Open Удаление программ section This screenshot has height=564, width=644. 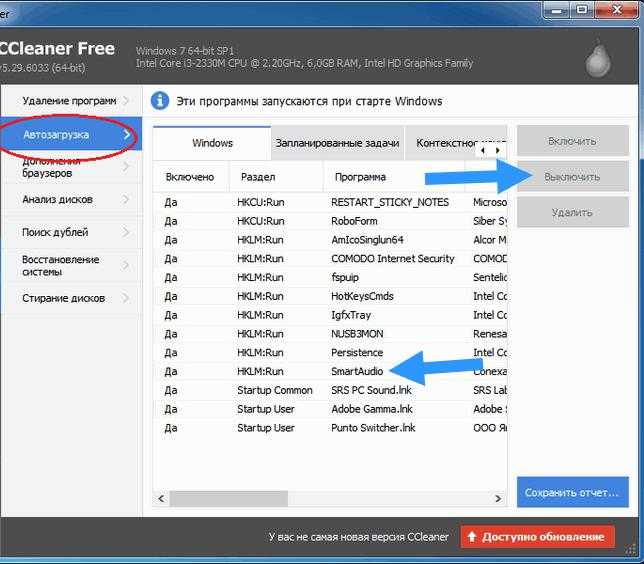click(x=71, y=101)
